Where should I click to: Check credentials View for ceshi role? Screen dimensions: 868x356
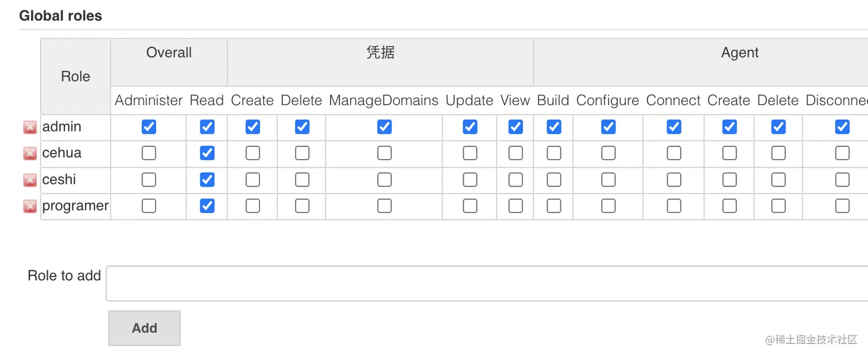pyautogui.click(x=516, y=180)
